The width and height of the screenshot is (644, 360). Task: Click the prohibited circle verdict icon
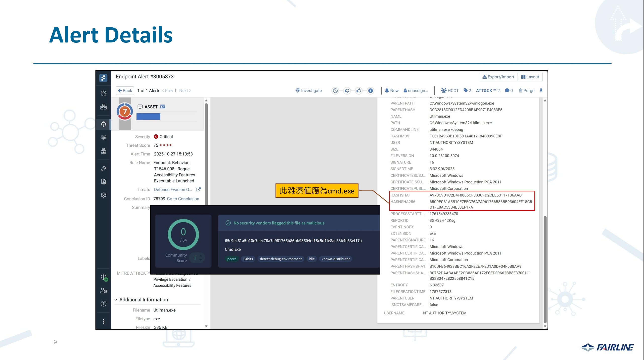[335, 91]
